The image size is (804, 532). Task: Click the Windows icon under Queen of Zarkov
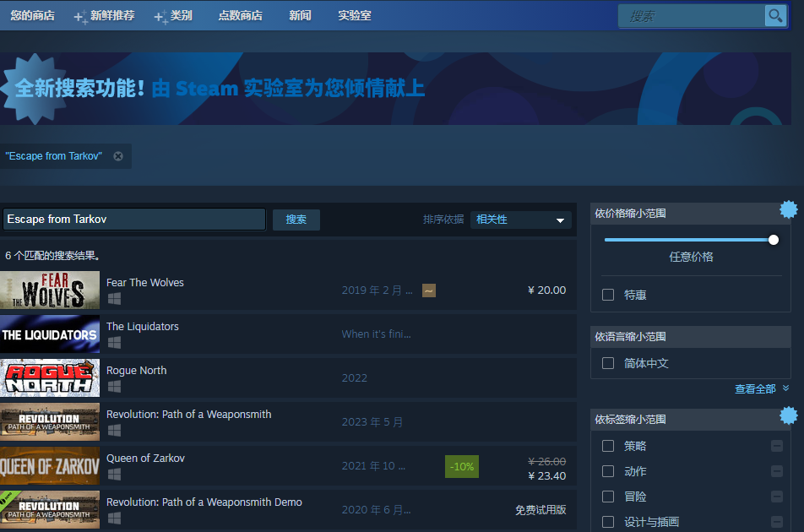pos(114,475)
